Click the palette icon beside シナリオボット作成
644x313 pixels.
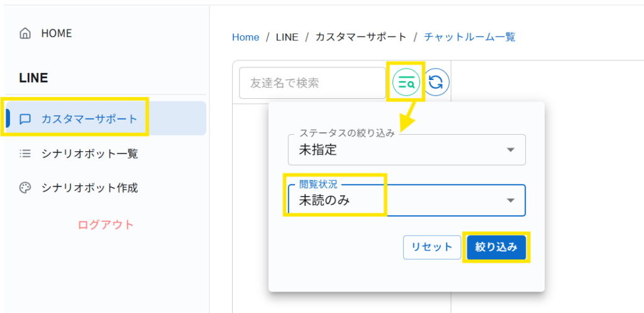pyautogui.click(x=25, y=188)
